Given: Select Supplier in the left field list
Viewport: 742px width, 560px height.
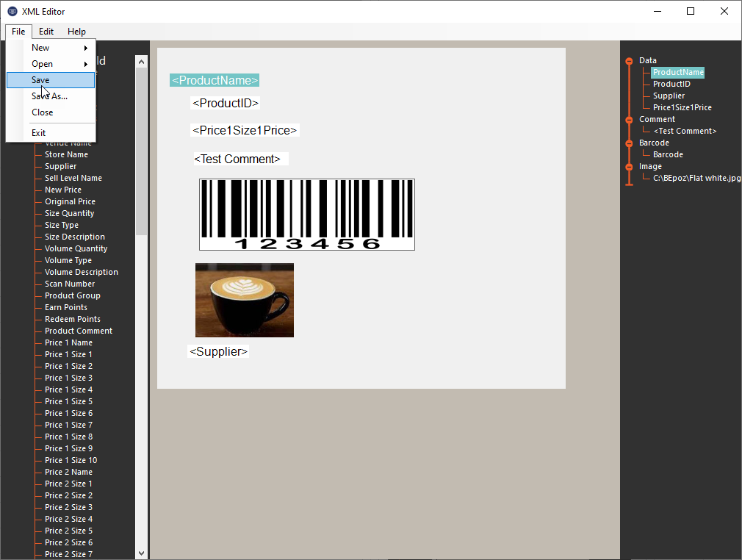Looking at the screenshot, I should [60, 167].
